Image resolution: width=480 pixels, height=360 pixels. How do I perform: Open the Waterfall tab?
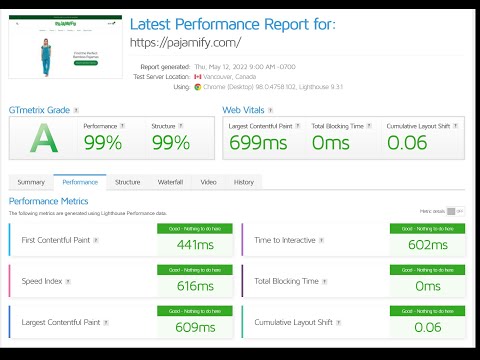tap(170, 182)
